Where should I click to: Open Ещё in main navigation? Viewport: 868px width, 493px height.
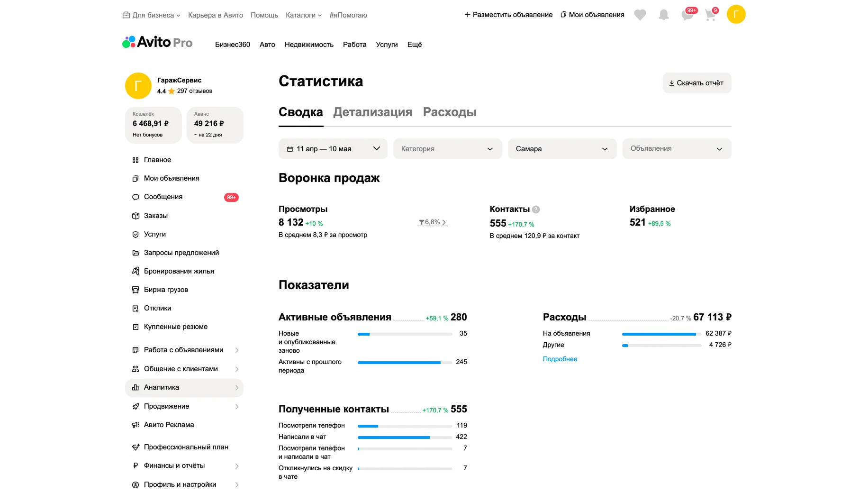[x=415, y=45]
